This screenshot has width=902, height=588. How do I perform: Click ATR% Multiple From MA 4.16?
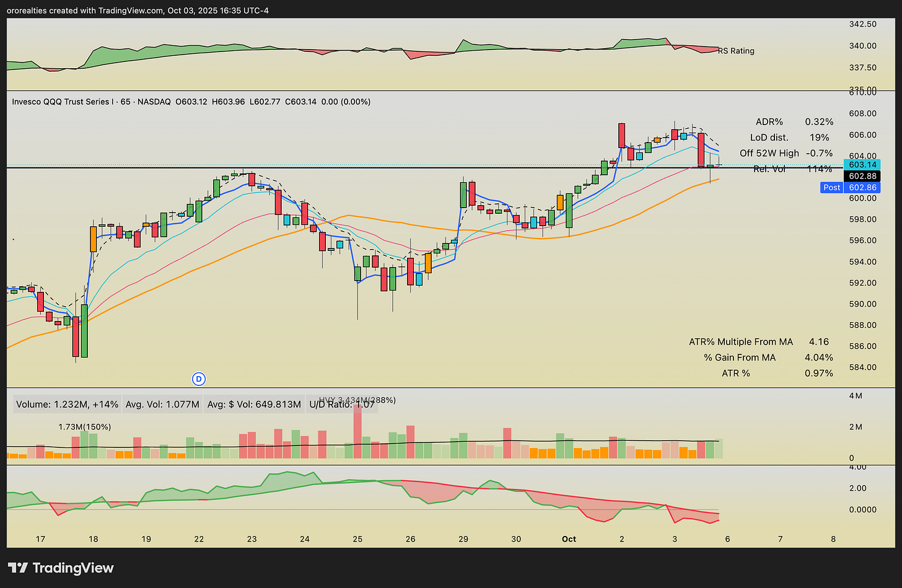(759, 341)
